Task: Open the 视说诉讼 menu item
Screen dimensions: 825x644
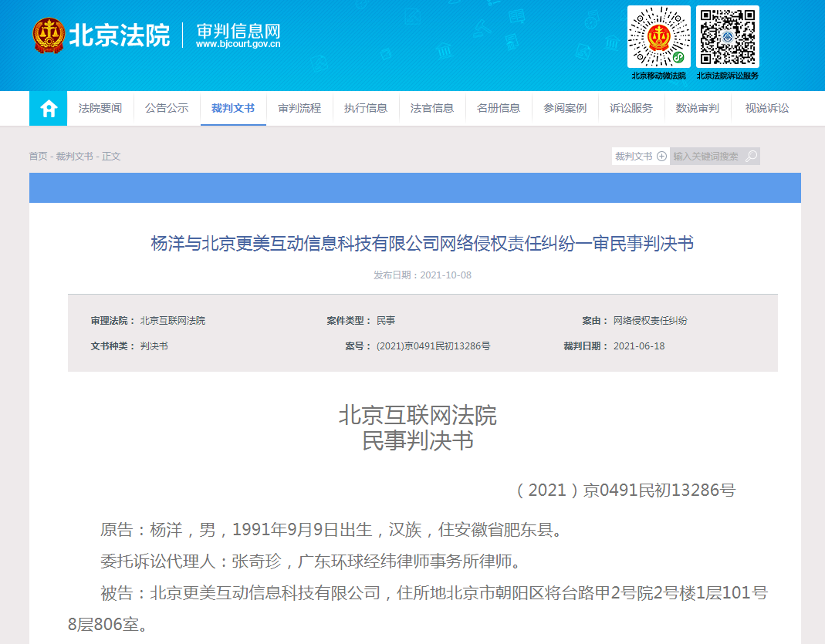Action: [x=767, y=109]
